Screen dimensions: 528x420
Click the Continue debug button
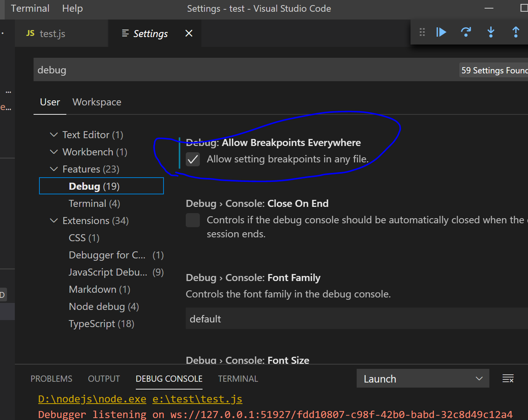click(x=441, y=32)
